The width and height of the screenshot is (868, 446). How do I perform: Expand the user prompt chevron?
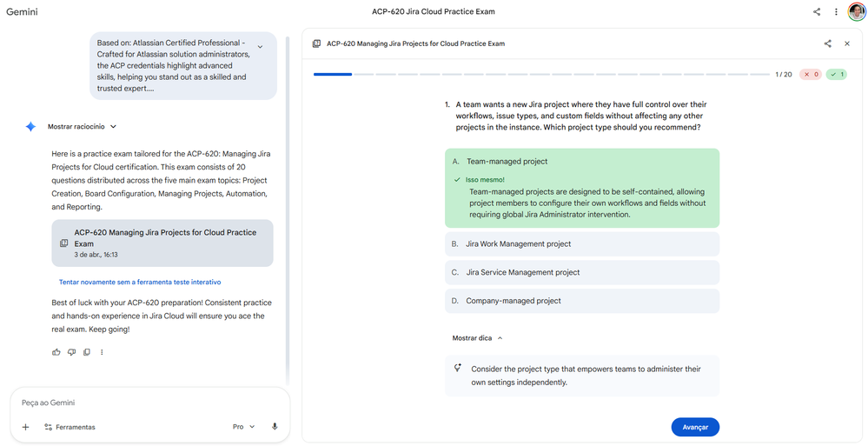click(x=260, y=47)
